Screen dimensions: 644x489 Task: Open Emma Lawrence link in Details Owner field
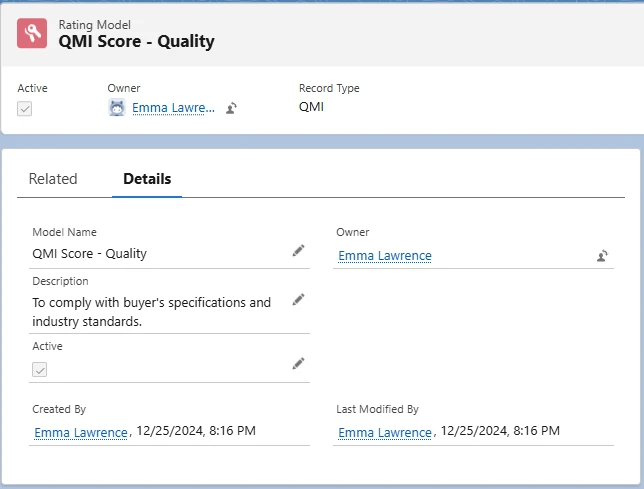[385, 256]
